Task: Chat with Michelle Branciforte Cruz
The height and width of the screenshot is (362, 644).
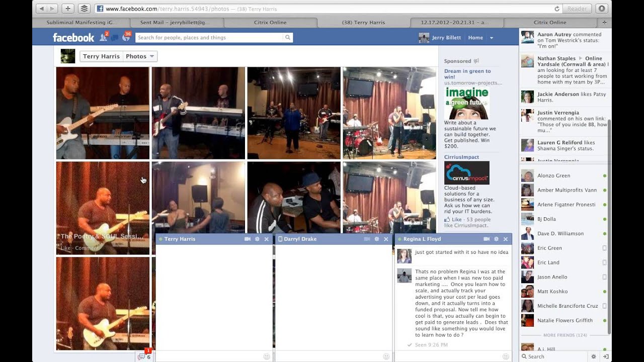Action: (x=564, y=306)
